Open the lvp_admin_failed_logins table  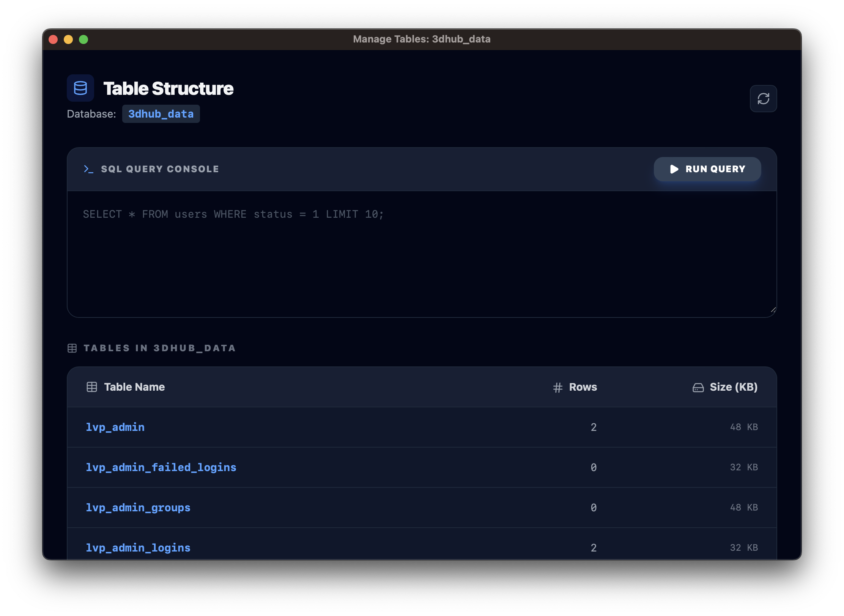click(161, 467)
